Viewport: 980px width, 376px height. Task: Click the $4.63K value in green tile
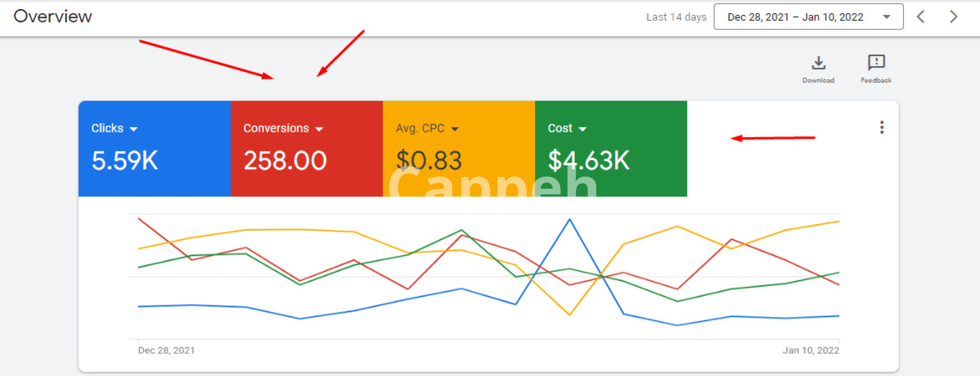click(589, 161)
